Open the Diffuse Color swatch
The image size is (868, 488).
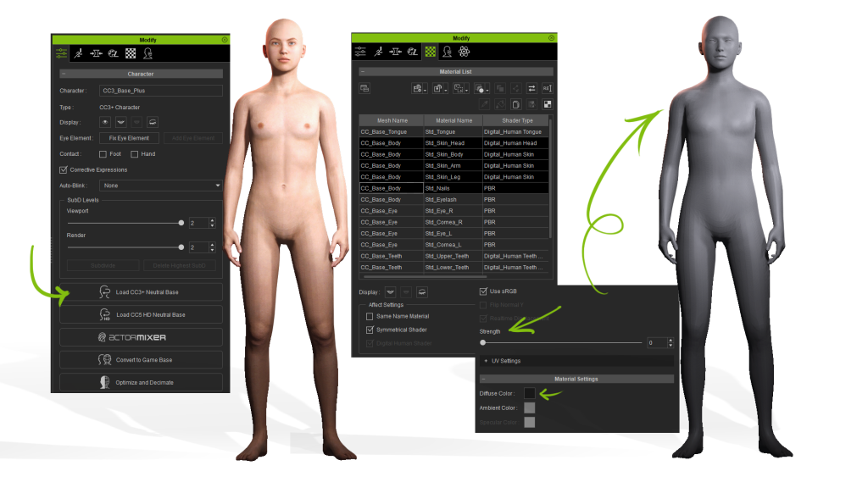[x=530, y=393]
